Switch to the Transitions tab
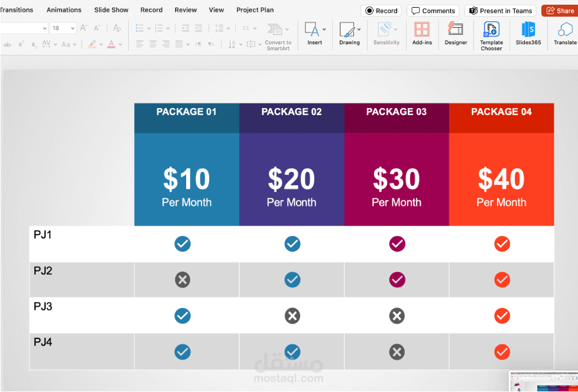Image resolution: width=578 pixels, height=392 pixels. click(x=17, y=10)
